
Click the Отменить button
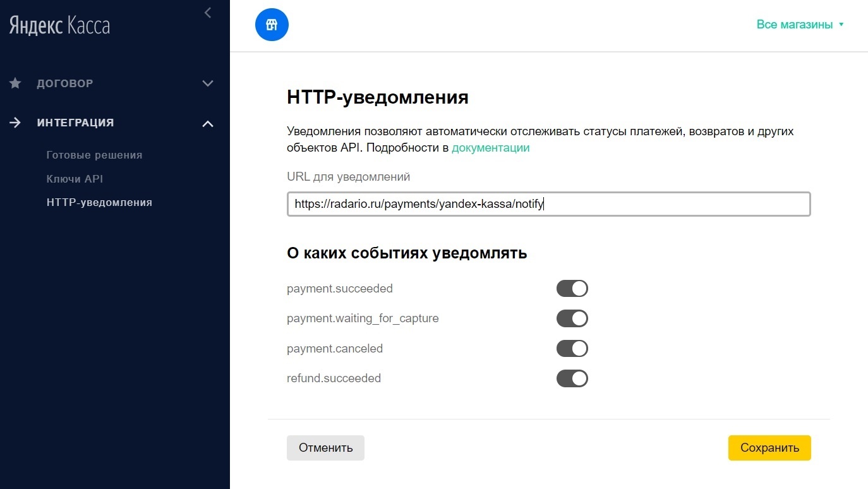click(325, 448)
